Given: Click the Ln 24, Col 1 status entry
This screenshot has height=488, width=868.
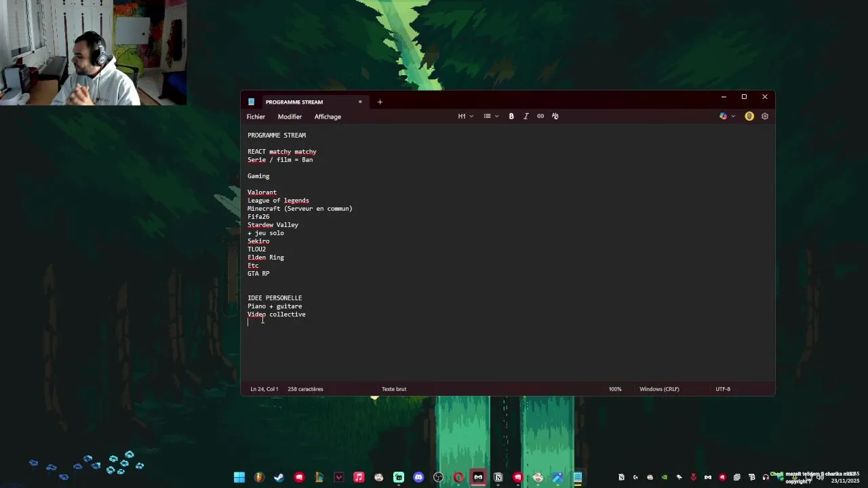Looking at the screenshot, I should click(264, 389).
